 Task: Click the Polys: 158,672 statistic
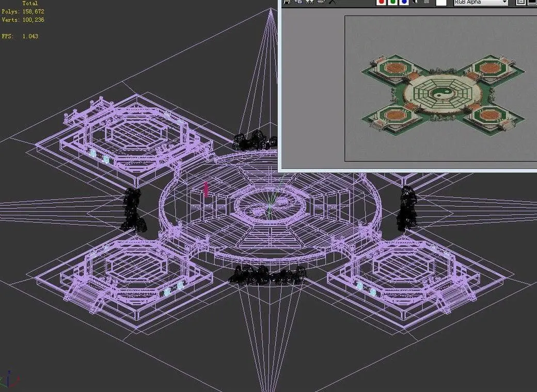[23, 11]
